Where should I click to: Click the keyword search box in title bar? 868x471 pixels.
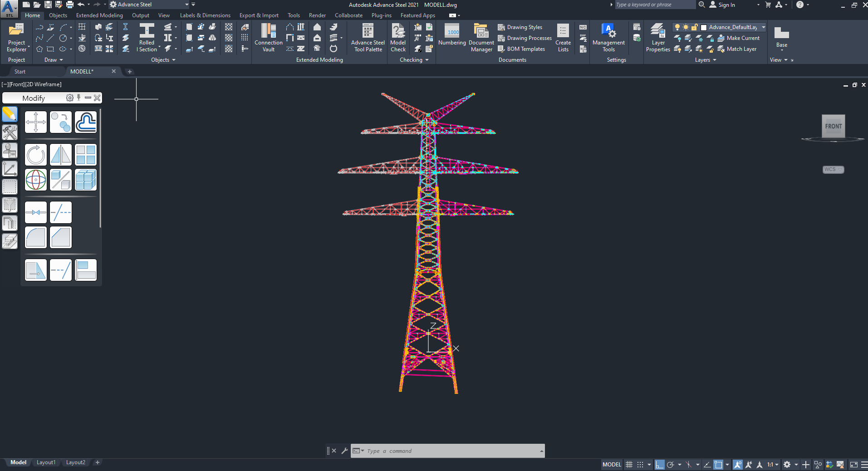click(x=655, y=5)
